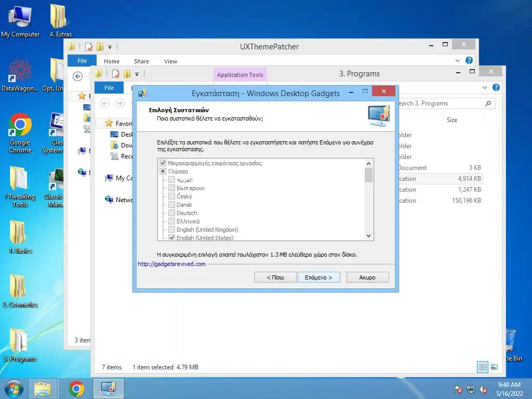Screen dimensions: 532x399
Task: Open the gadgetsrevived.com link
Action: 171,264
